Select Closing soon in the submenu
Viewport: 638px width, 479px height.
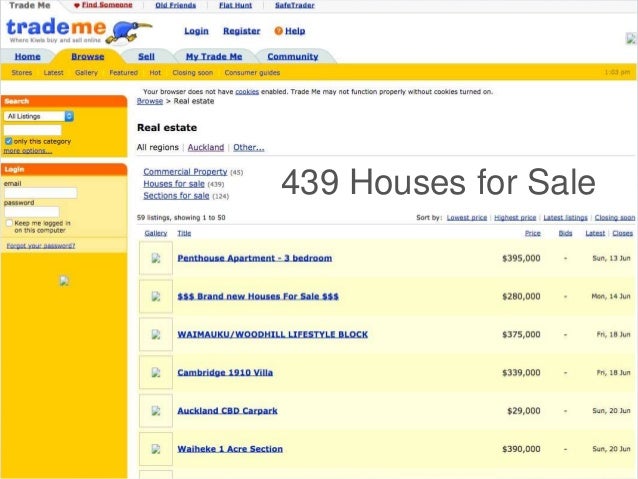[x=192, y=73]
